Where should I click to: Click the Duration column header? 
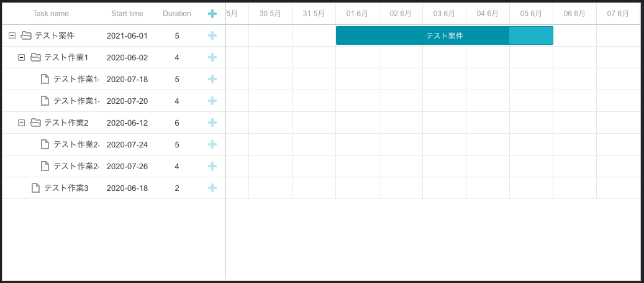click(176, 14)
